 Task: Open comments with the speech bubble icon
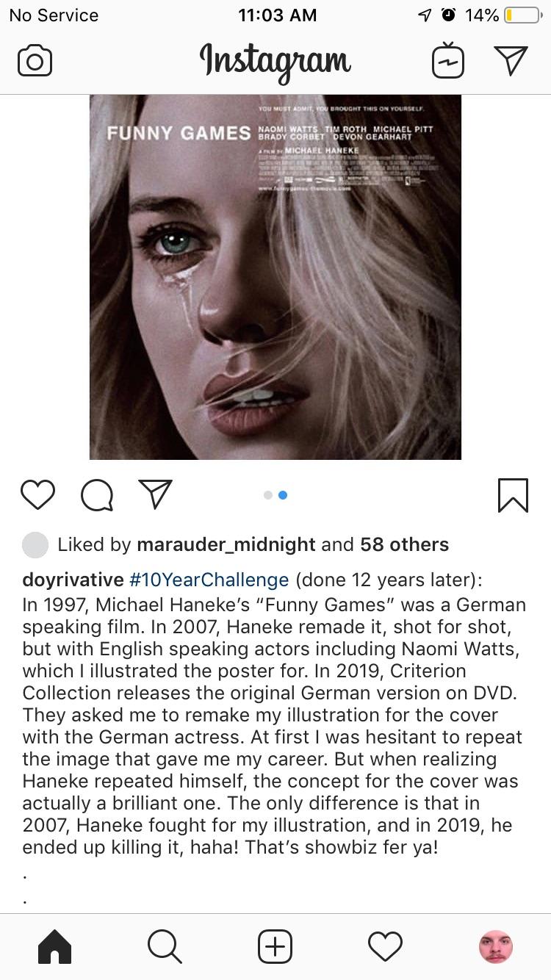(96, 494)
